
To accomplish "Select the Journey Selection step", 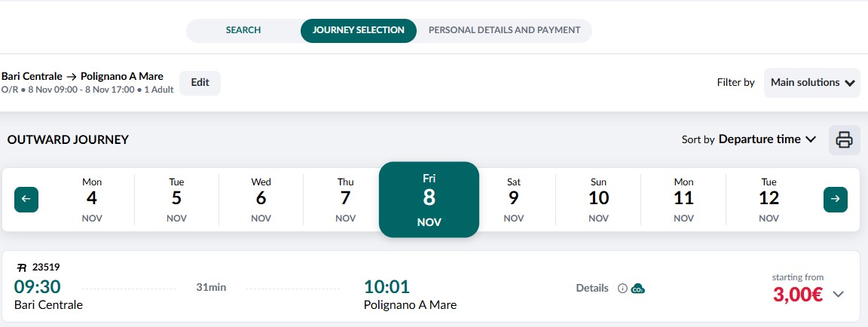I will coord(359,31).
